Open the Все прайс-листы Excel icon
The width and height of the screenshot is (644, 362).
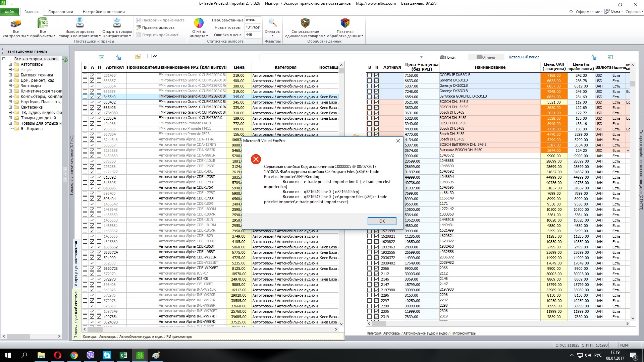(43, 23)
